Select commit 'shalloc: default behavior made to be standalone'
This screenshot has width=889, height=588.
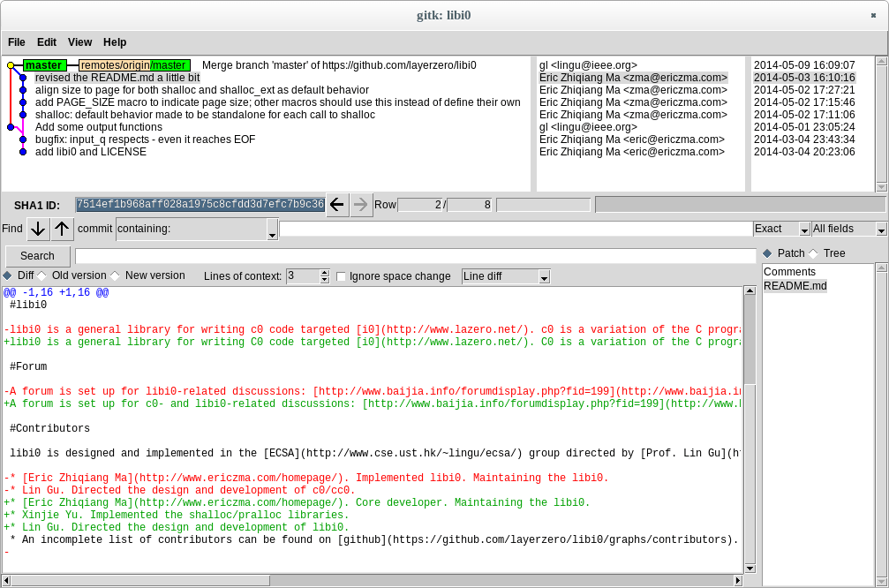(205, 115)
